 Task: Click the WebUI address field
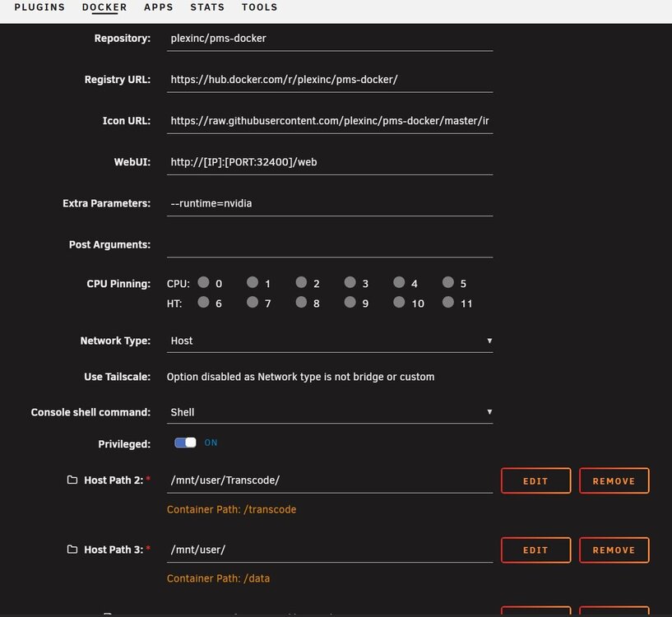tap(330, 163)
